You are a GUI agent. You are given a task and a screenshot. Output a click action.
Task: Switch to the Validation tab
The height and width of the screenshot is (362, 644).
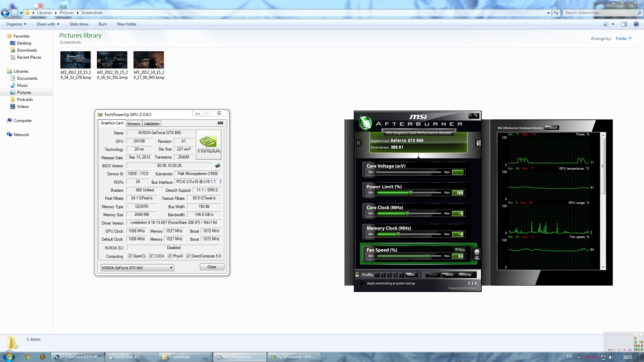152,124
